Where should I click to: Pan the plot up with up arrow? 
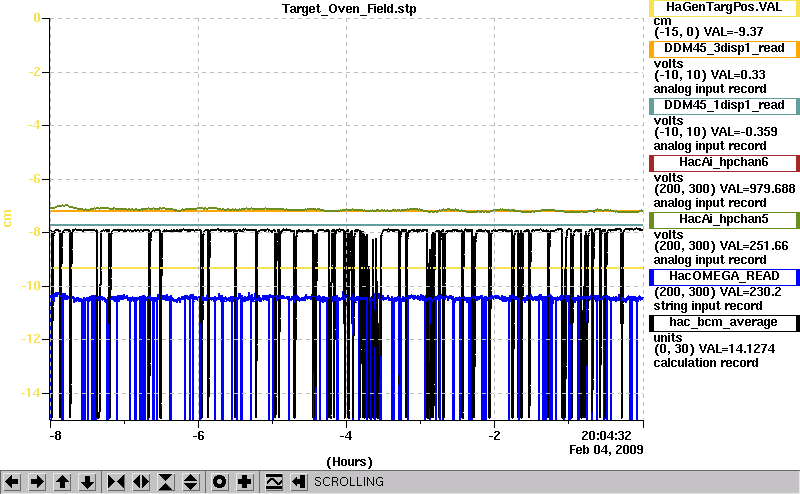(63, 482)
